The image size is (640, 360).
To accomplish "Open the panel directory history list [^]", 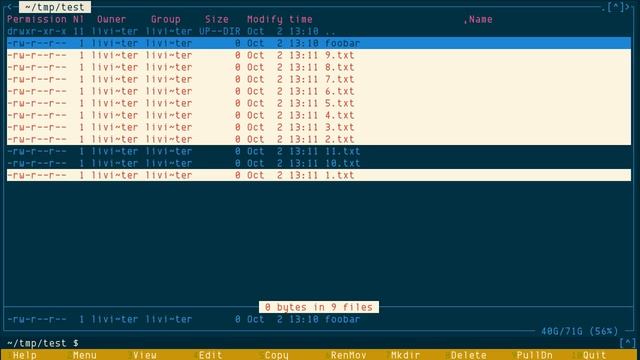I will click(616, 7).
